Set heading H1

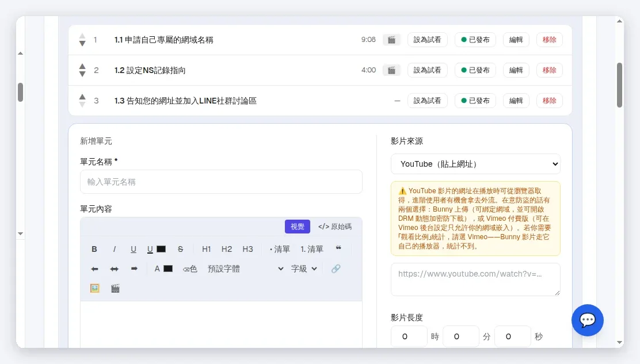click(207, 249)
